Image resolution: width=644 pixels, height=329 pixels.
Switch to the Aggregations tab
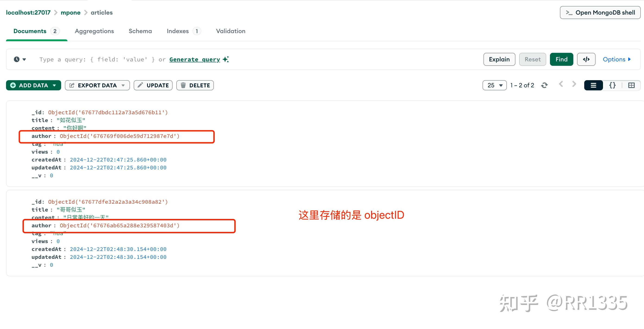coord(94,31)
